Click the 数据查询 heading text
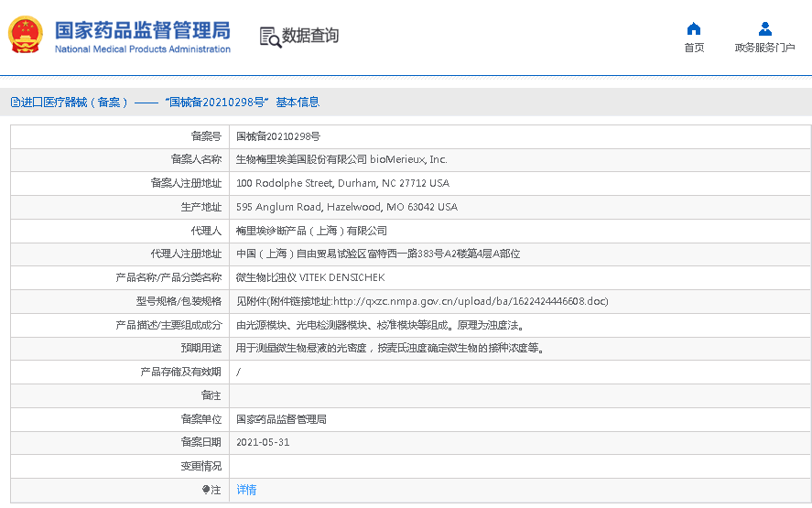This screenshot has height=508, width=812. 310,36
